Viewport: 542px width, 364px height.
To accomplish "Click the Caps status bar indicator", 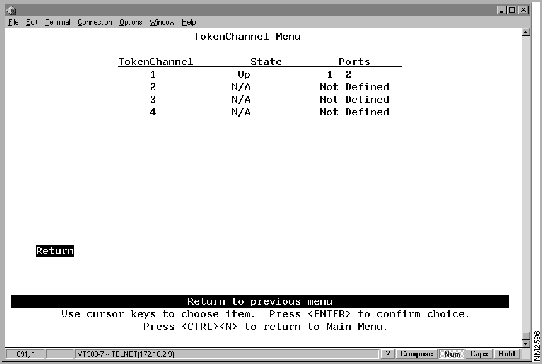I will [x=479, y=354].
